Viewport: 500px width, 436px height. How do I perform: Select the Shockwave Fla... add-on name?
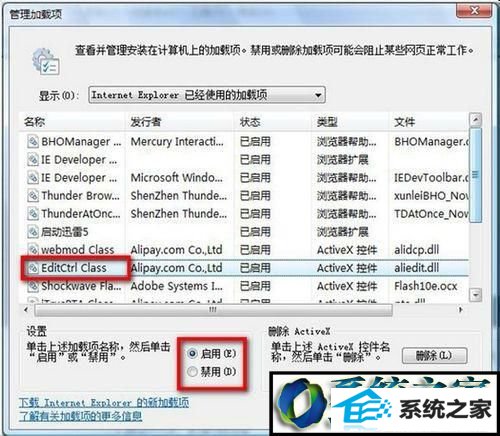pyautogui.click(x=81, y=286)
